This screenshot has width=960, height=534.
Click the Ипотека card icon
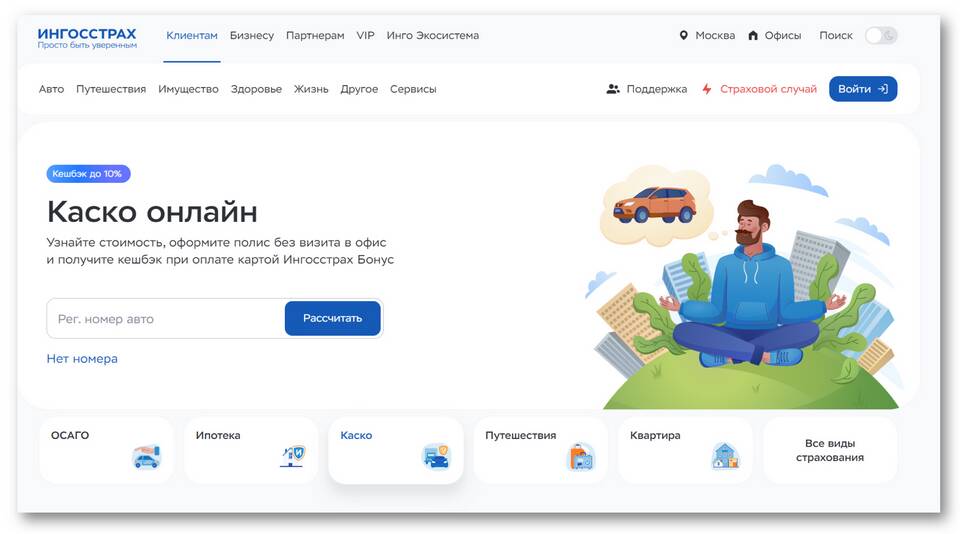(x=293, y=456)
